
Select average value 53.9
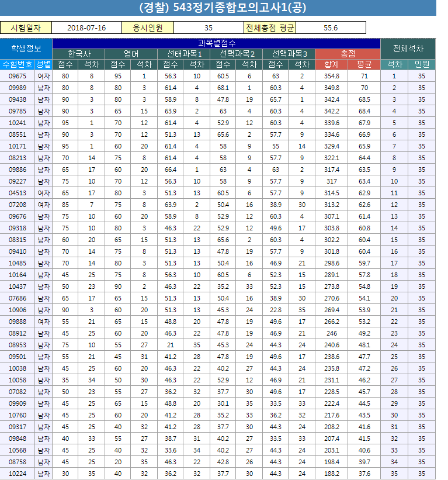[x=364, y=310]
